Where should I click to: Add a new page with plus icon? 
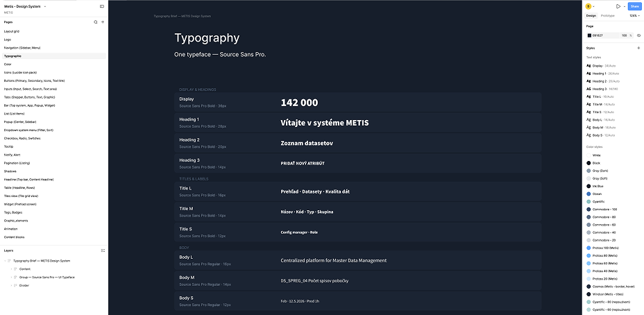(x=103, y=22)
